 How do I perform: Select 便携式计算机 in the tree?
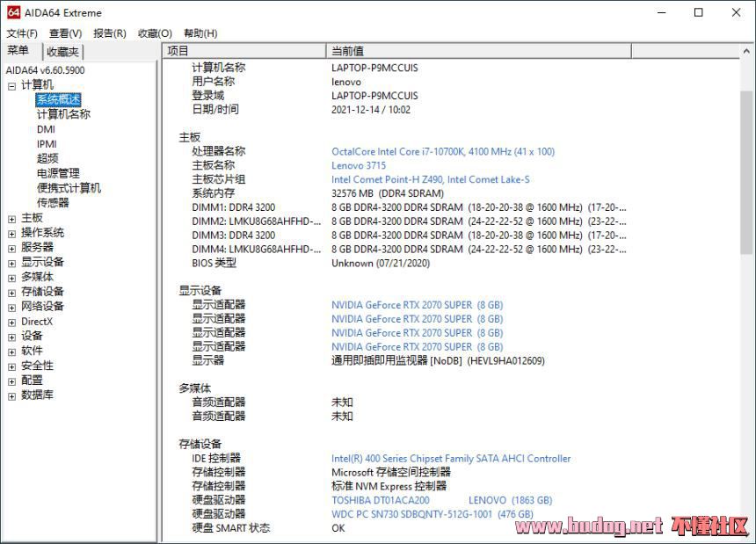69,188
